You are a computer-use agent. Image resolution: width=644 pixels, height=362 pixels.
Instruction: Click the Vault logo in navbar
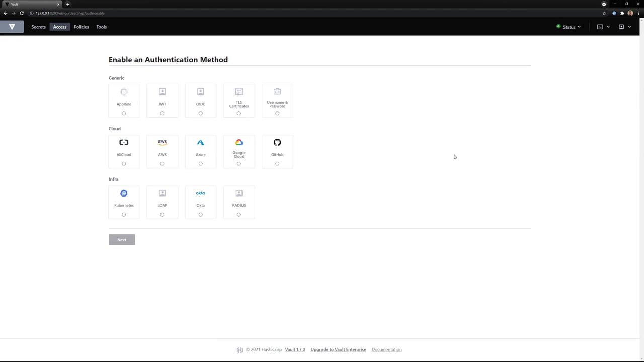pos(12,27)
